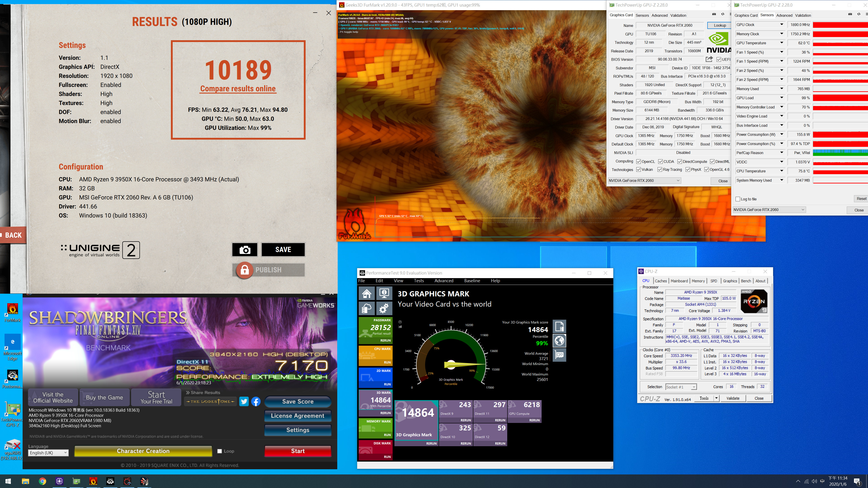Toggle the PhysX checkbox in GPU-Z
Screen dimensions: 868x488
688,170
